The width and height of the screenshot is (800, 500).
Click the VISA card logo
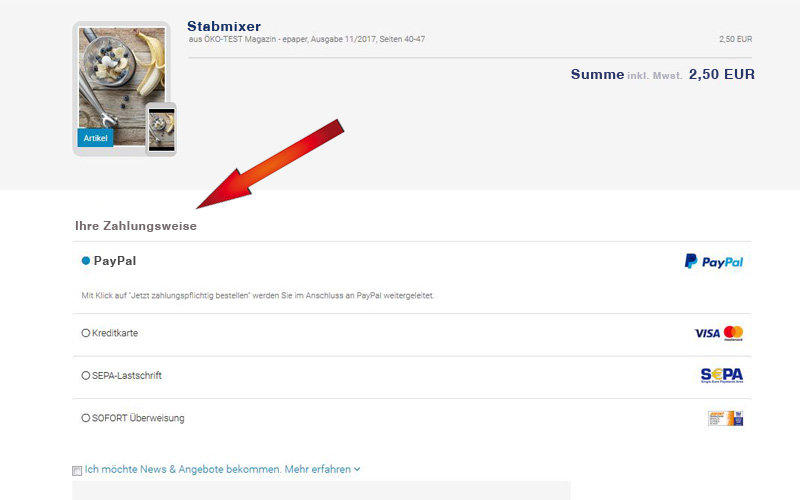[x=707, y=334]
